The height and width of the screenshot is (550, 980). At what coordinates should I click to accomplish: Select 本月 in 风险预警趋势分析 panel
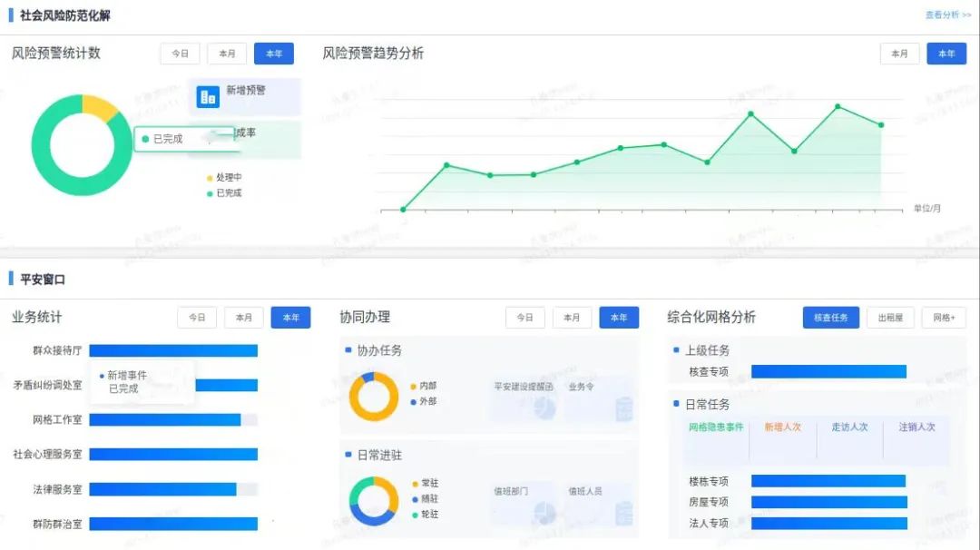coord(899,54)
